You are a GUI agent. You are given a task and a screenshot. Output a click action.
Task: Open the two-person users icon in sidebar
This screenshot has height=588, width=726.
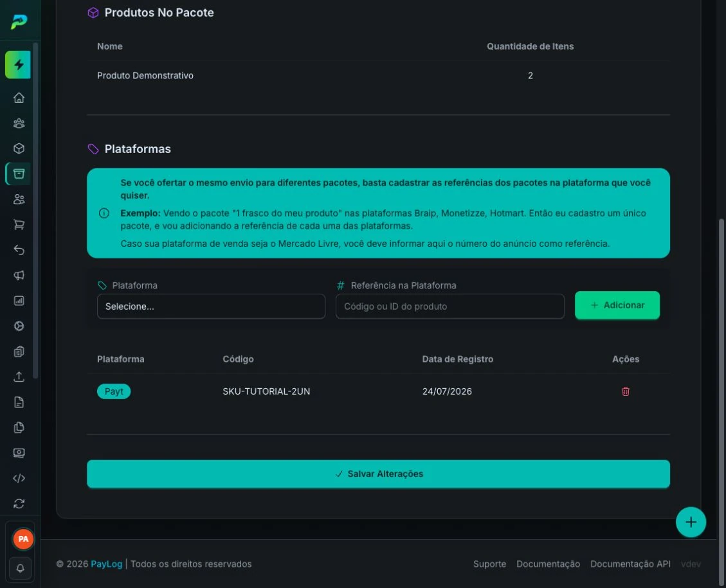click(x=19, y=199)
